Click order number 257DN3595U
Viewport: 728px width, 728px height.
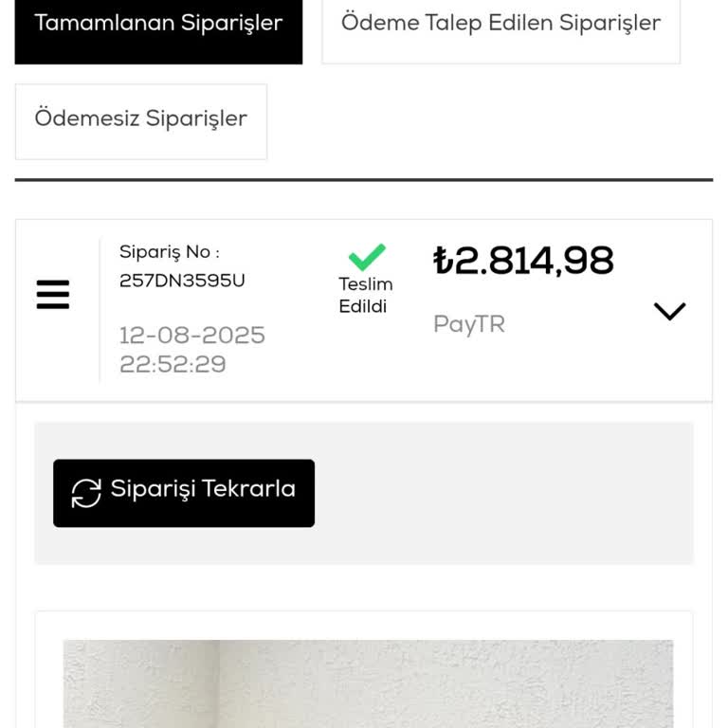point(182,281)
